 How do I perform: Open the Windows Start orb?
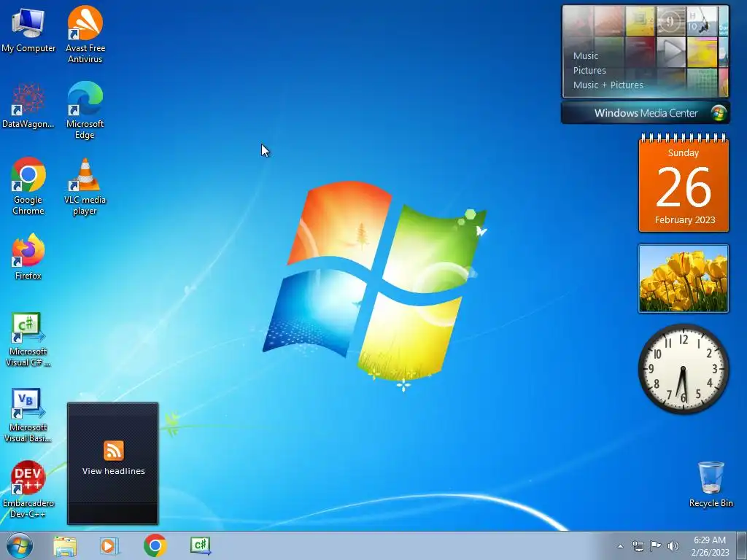pyautogui.click(x=20, y=545)
